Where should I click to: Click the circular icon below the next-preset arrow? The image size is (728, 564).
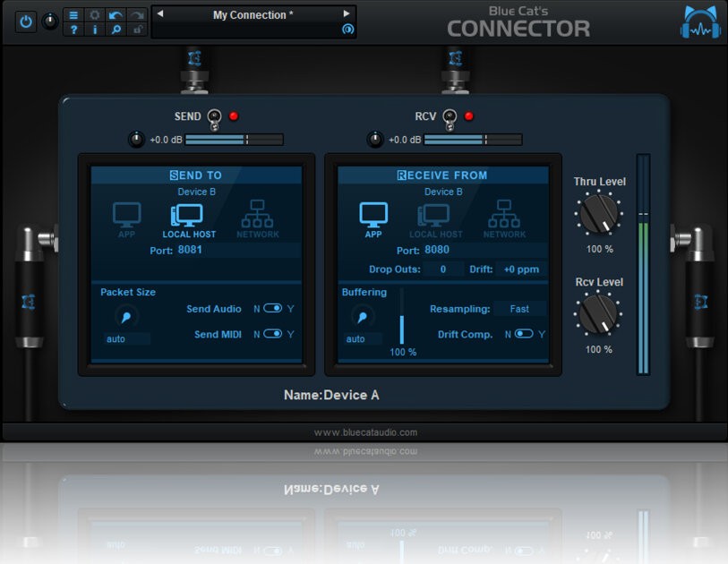pos(347,30)
